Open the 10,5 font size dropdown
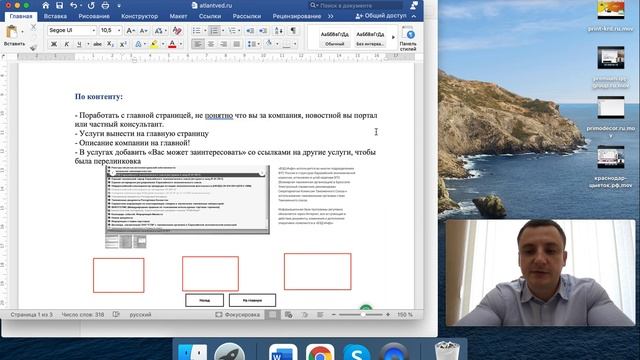Viewport: 640px width, 360px height. coord(119,31)
